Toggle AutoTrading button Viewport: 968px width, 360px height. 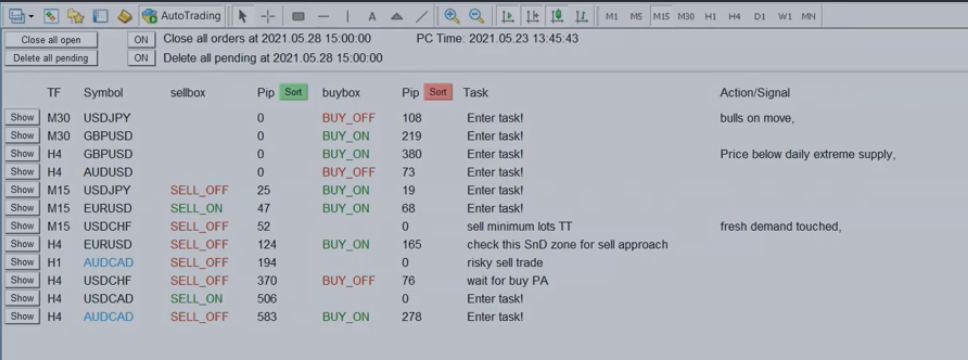click(x=182, y=16)
